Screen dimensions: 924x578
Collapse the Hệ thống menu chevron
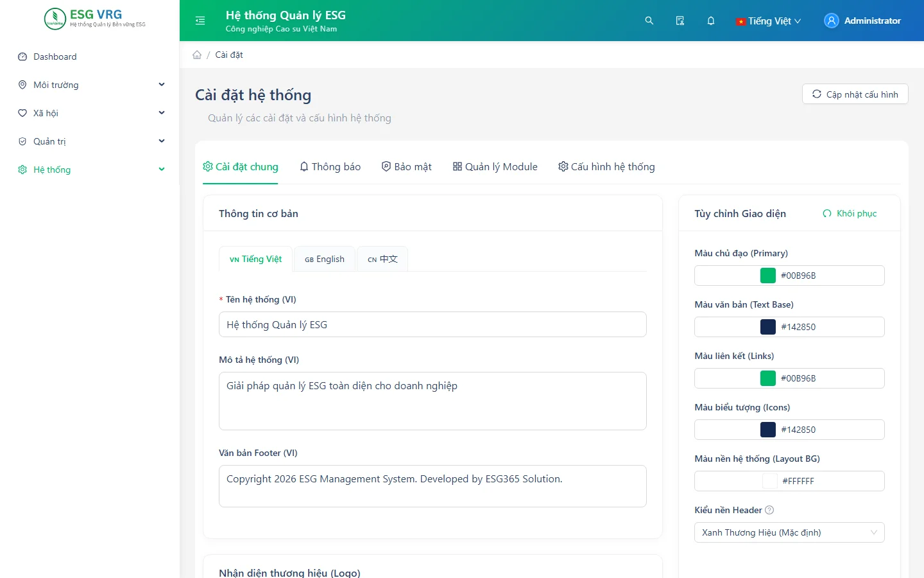point(162,170)
